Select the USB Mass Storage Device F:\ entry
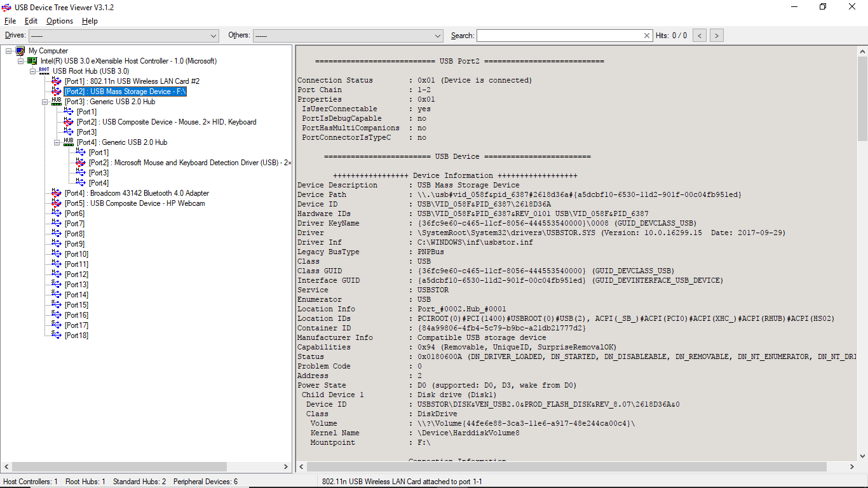 (x=125, y=91)
